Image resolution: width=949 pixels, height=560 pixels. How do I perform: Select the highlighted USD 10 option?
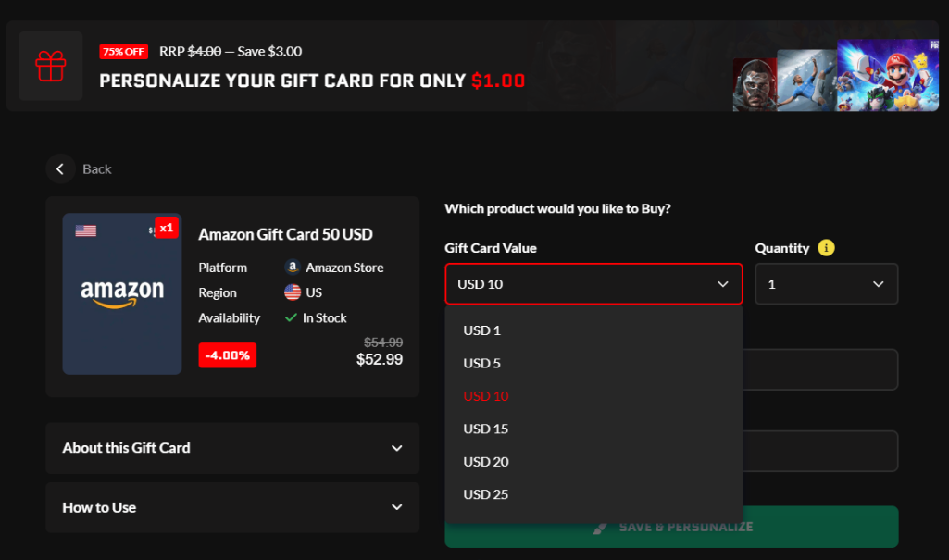[x=485, y=396]
